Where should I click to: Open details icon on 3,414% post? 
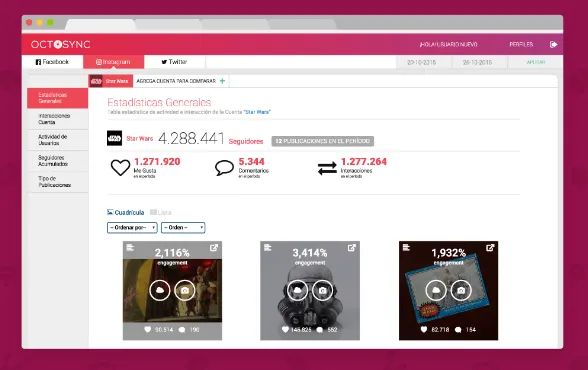267,247
